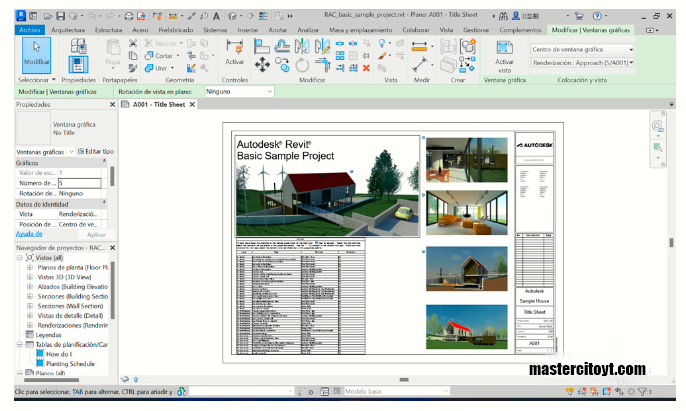
Task: Click the Export PDF icon in quick access toolbar
Action: click(x=141, y=16)
